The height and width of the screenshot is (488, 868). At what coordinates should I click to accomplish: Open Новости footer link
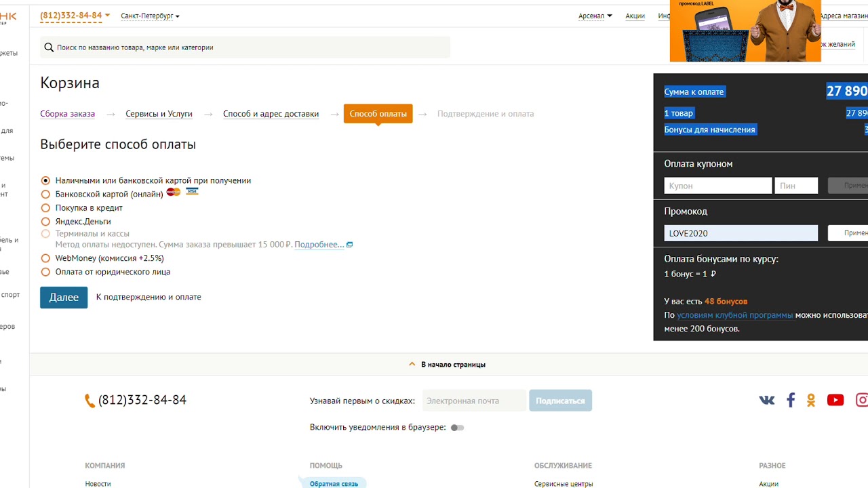point(98,483)
